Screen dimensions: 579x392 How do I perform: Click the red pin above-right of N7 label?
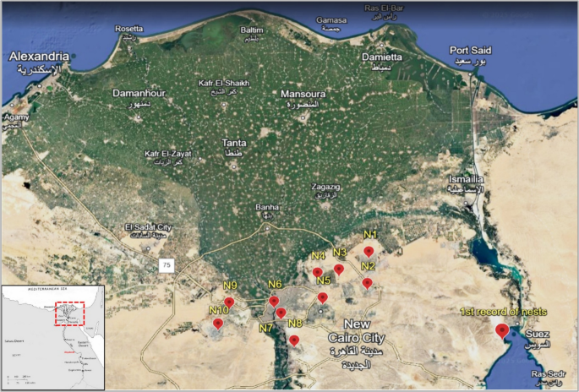coord(281,313)
